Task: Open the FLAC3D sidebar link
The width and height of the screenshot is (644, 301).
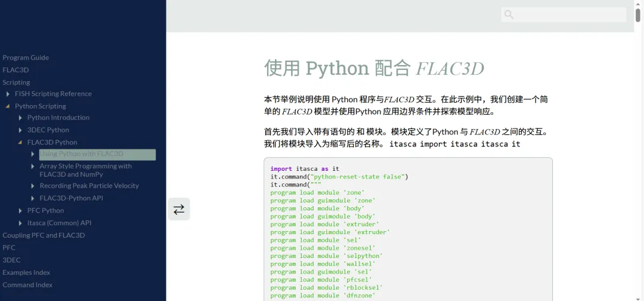Action: (x=16, y=70)
